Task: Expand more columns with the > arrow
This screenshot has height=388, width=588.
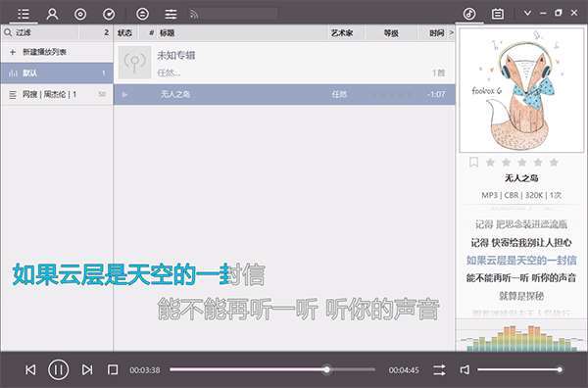Action: click(451, 33)
